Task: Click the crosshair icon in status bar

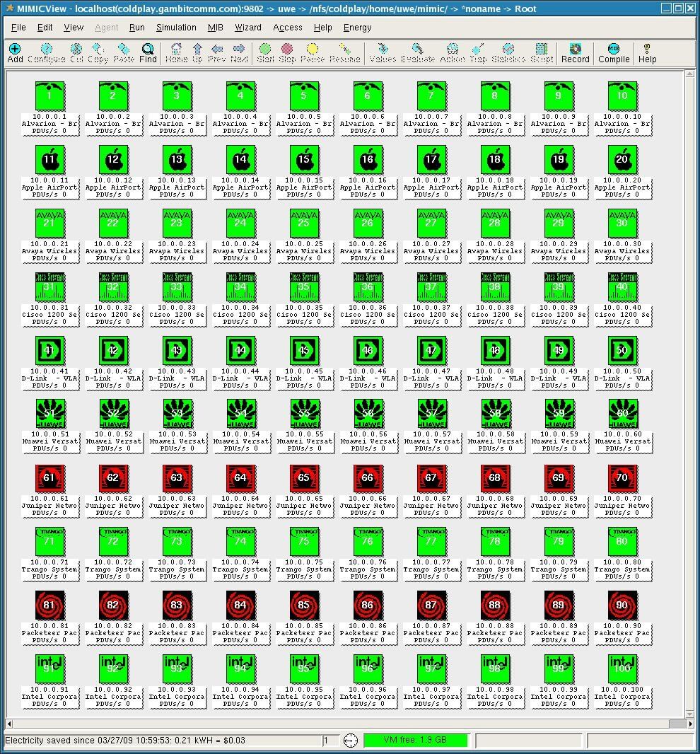Action: pos(351,741)
